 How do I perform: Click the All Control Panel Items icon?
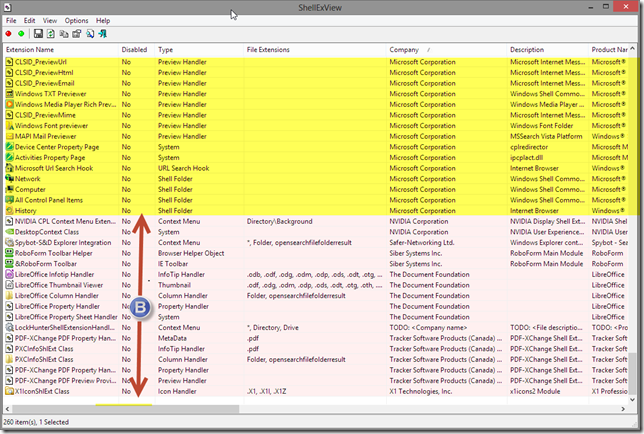tap(9, 200)
